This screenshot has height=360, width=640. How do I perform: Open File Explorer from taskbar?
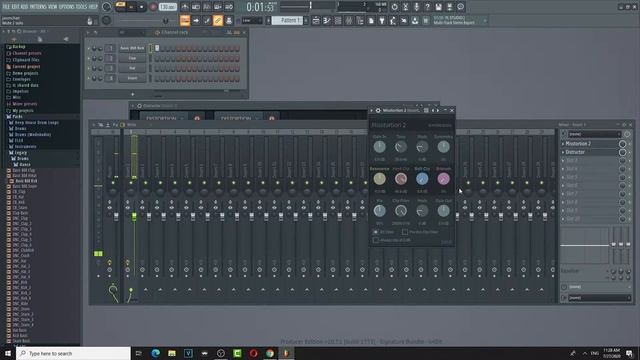click(172, 353)
